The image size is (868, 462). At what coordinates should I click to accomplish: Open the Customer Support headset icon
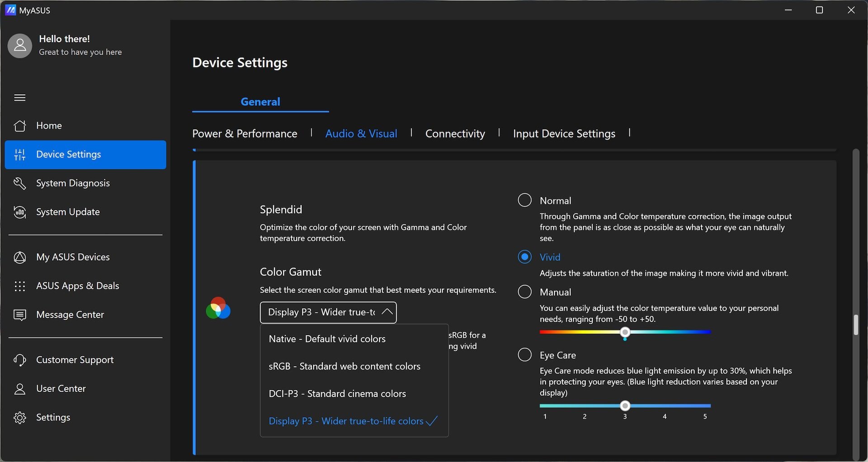click(20, 360)
